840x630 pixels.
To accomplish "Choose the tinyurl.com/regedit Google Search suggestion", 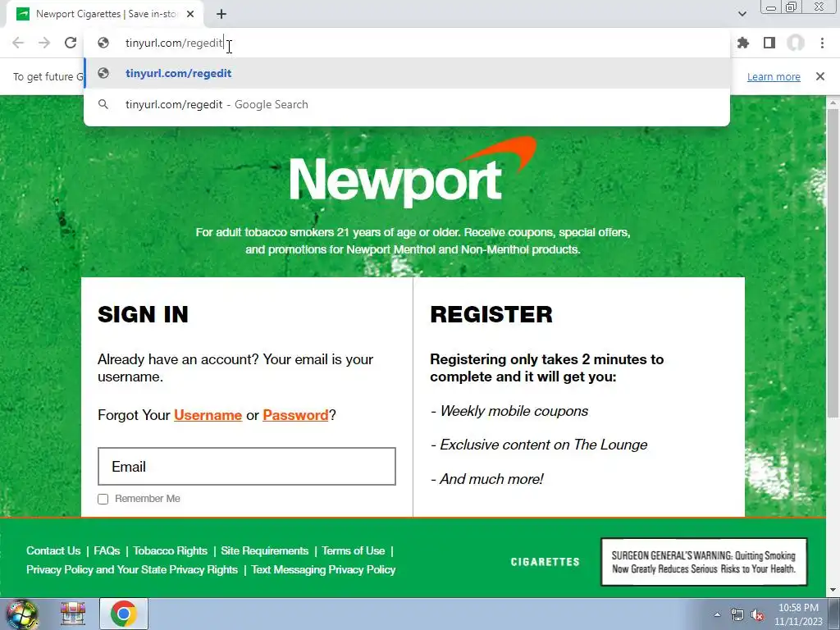I will click(x=407, y=104).
